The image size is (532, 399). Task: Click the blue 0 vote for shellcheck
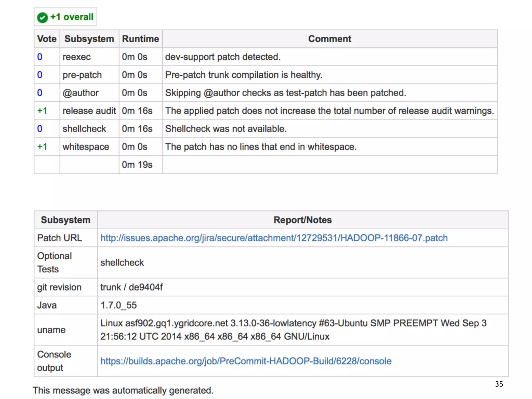40,129
